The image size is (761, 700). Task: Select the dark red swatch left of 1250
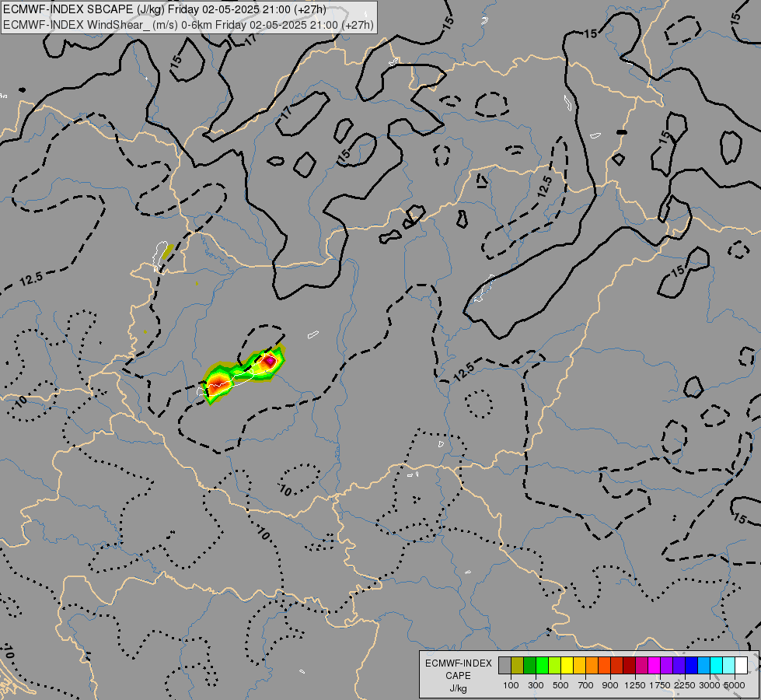click(x=629, y=666)
